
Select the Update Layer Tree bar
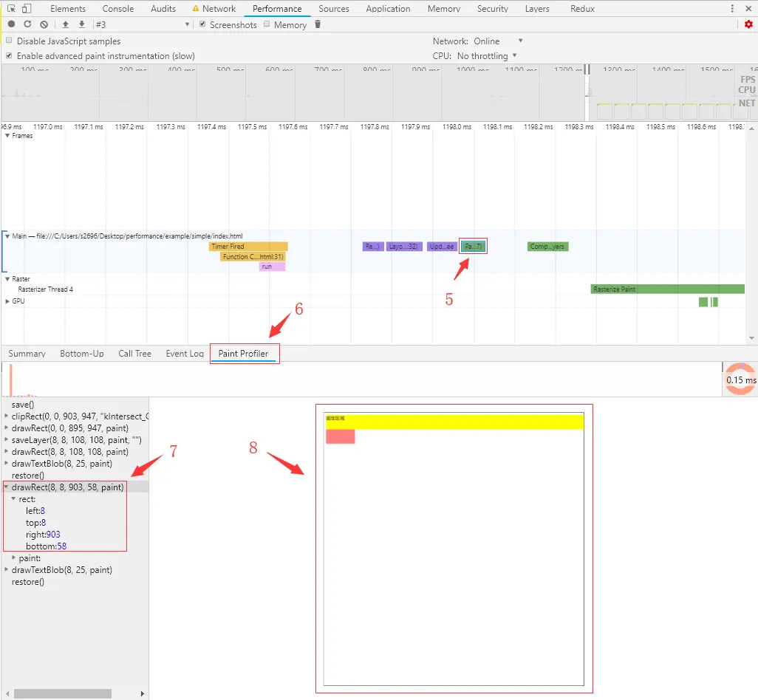pos(442,247)
